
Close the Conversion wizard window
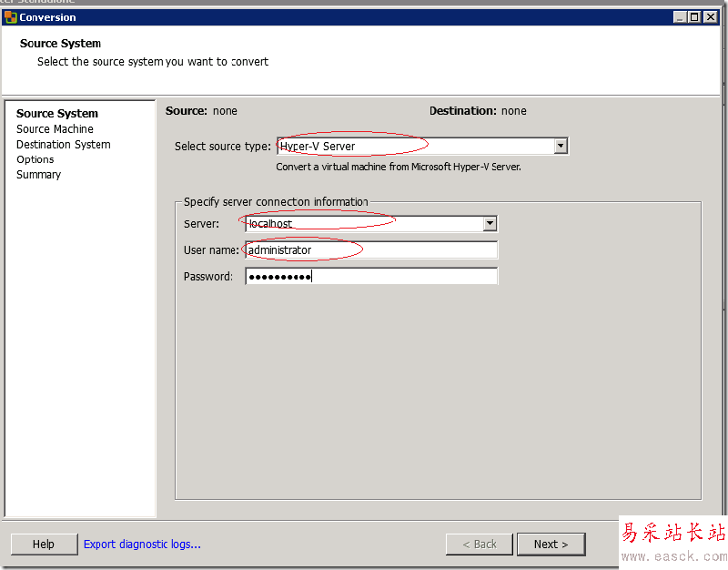711,16
